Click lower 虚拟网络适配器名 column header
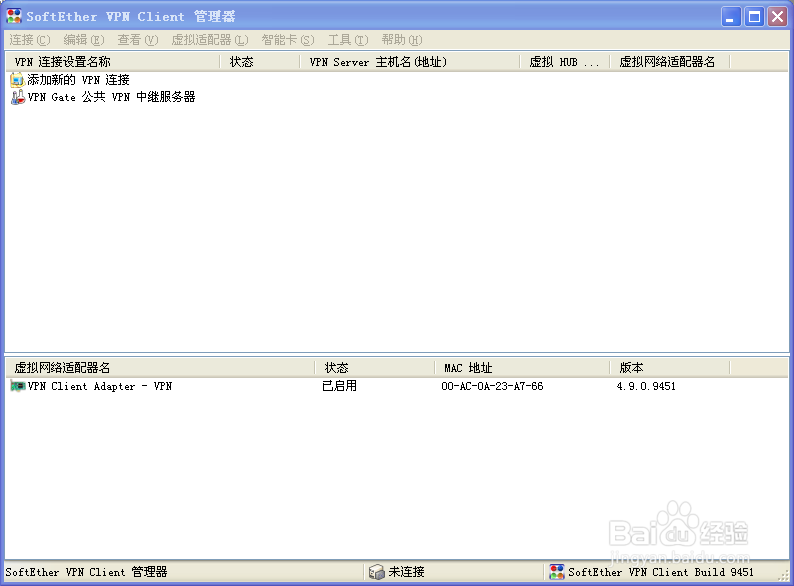794x586 pixels. [160, 368]
